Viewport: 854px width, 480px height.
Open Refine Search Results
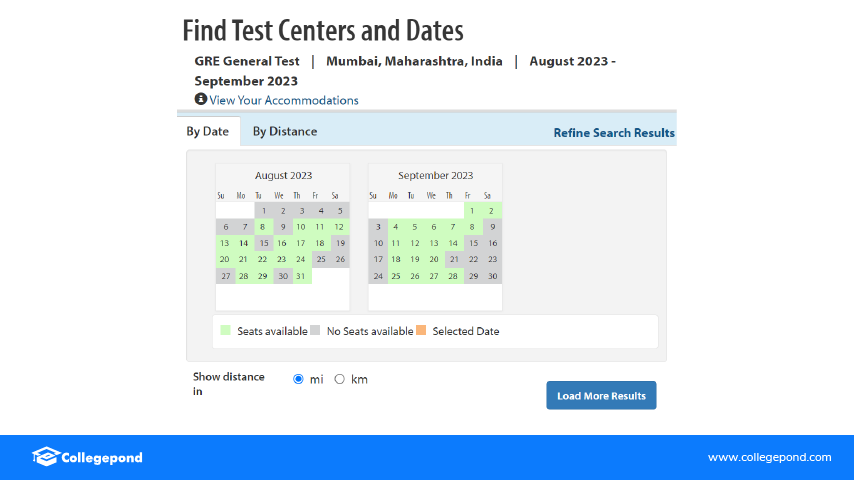click(614, 132)
